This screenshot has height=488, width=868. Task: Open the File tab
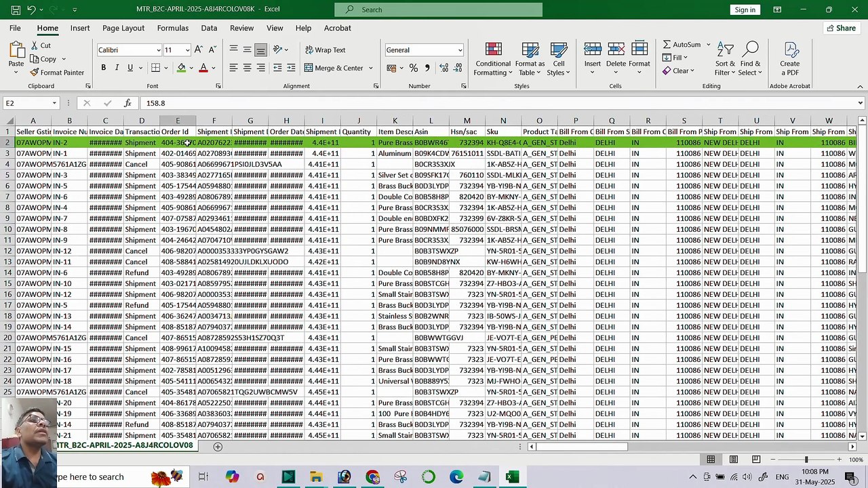15,28
